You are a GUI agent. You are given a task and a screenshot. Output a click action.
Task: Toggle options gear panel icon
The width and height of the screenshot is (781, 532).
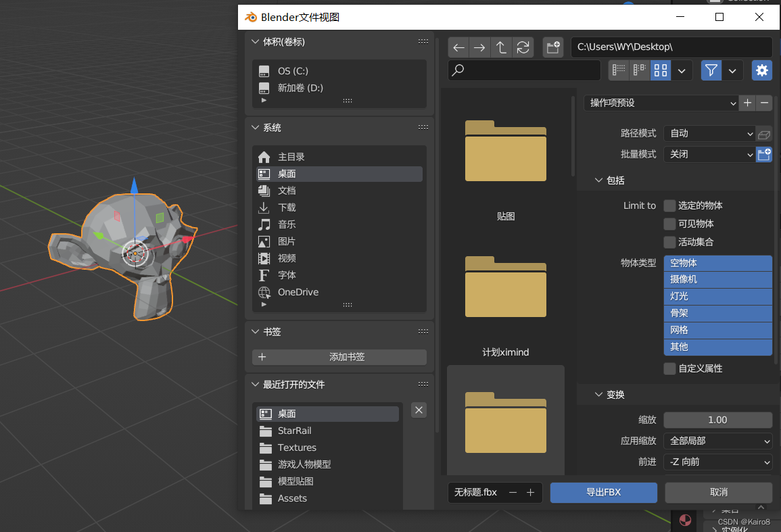click(761, 70)
